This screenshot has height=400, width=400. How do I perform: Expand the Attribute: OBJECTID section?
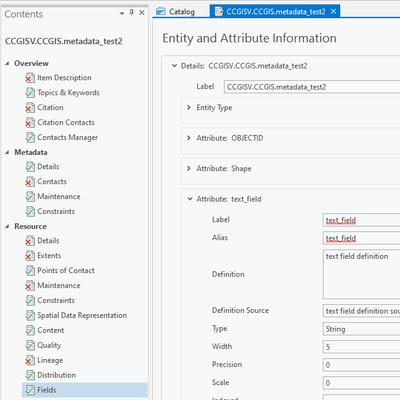189,138
